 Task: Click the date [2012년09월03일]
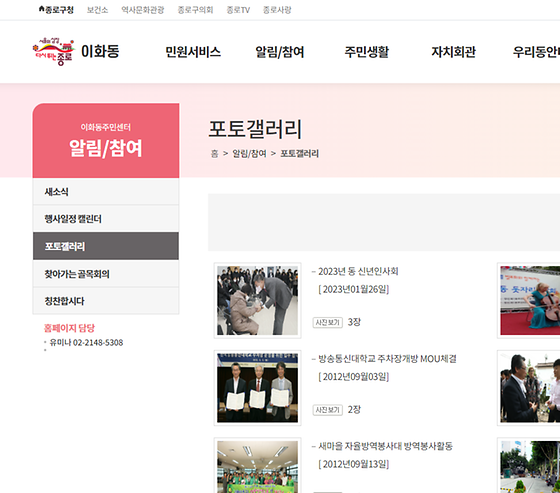(x=353, y=377)
